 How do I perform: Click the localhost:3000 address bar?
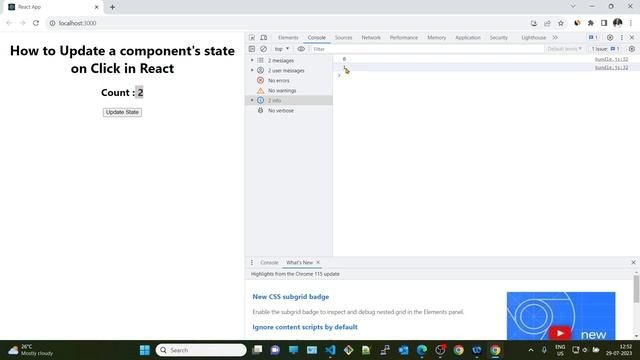78,23
